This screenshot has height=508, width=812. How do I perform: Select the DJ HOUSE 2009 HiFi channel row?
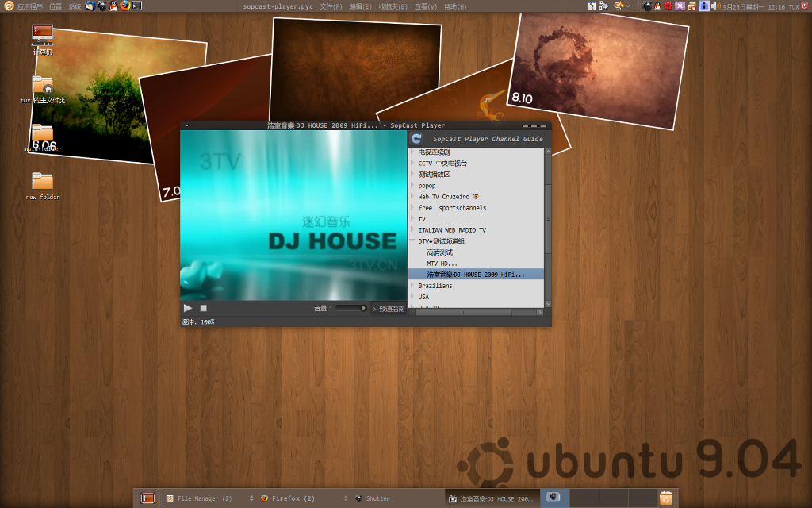tap(476, 274)
